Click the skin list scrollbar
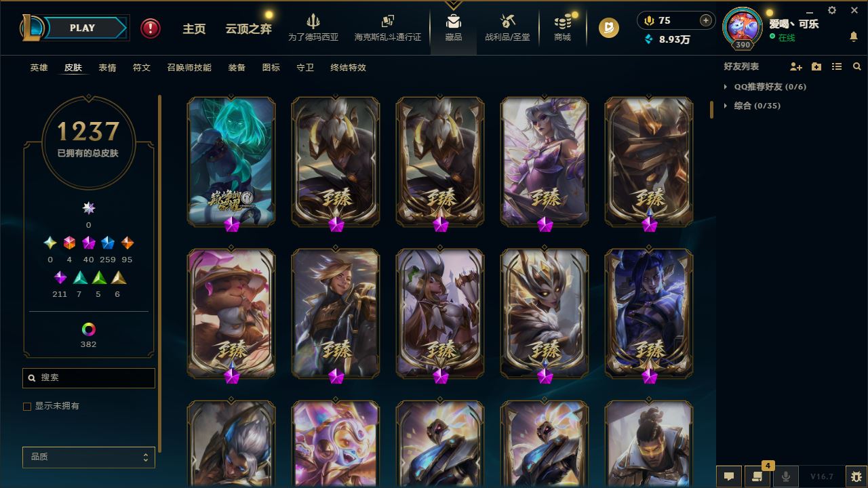This screenshot has width=868, height=488. coord(711,110)
